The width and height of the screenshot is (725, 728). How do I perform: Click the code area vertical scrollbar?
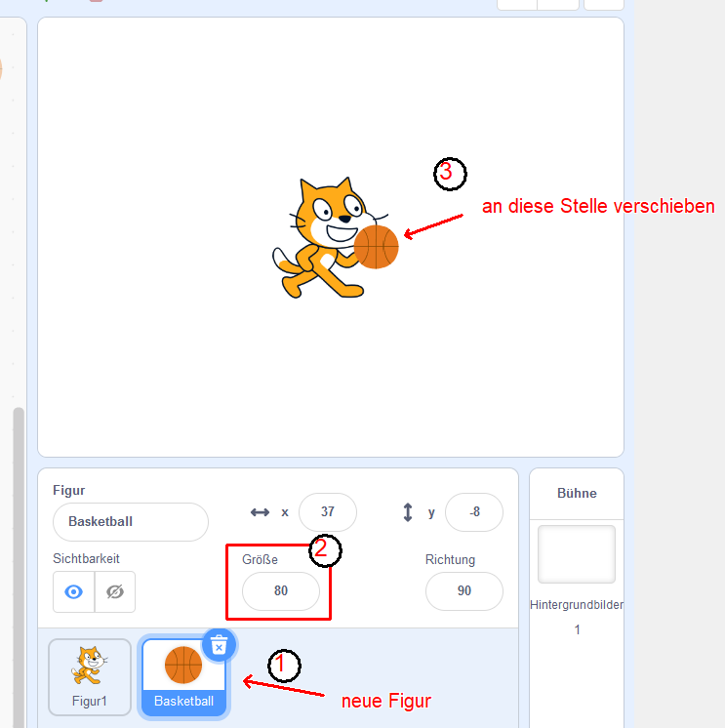[19, 567]
